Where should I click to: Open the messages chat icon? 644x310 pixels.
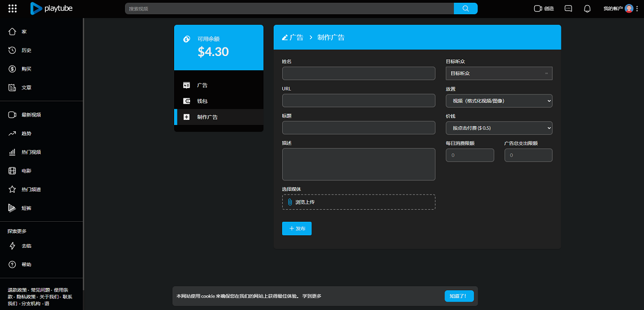[568, 8]
